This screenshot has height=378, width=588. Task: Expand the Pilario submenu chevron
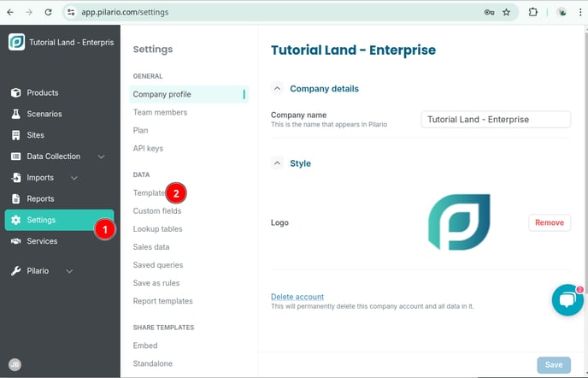(x=69, y=271)
